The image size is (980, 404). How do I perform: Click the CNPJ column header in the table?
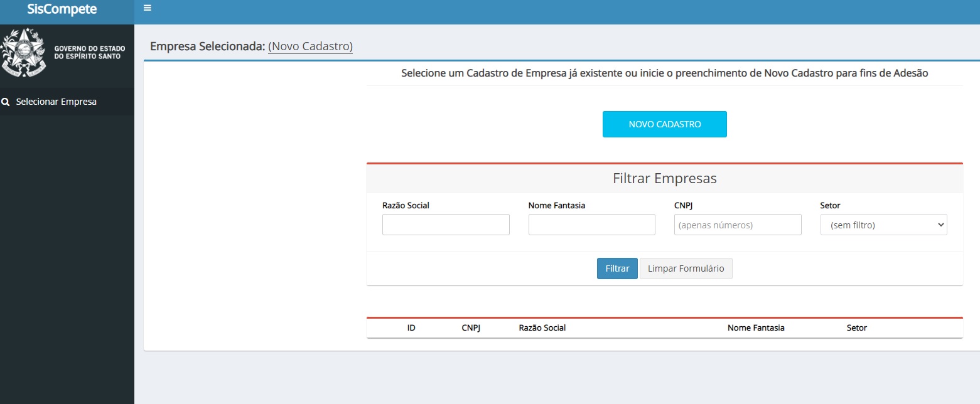coord(471,328)
